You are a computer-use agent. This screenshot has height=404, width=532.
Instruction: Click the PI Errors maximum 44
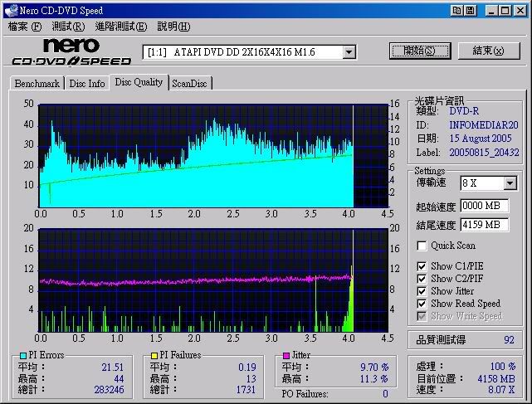coord(119,379)
